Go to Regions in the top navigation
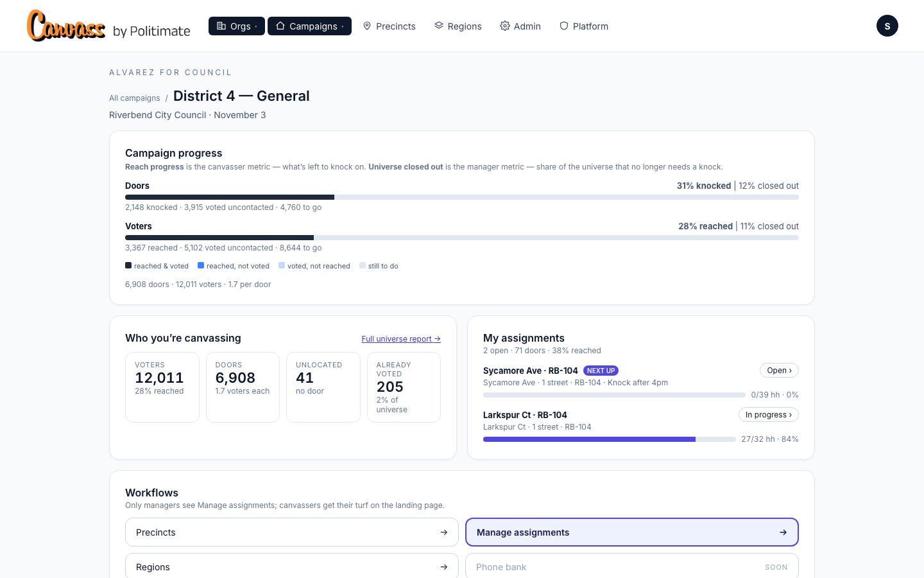The image size is (924, 578). pyautogui.click(x=458, y=26)
